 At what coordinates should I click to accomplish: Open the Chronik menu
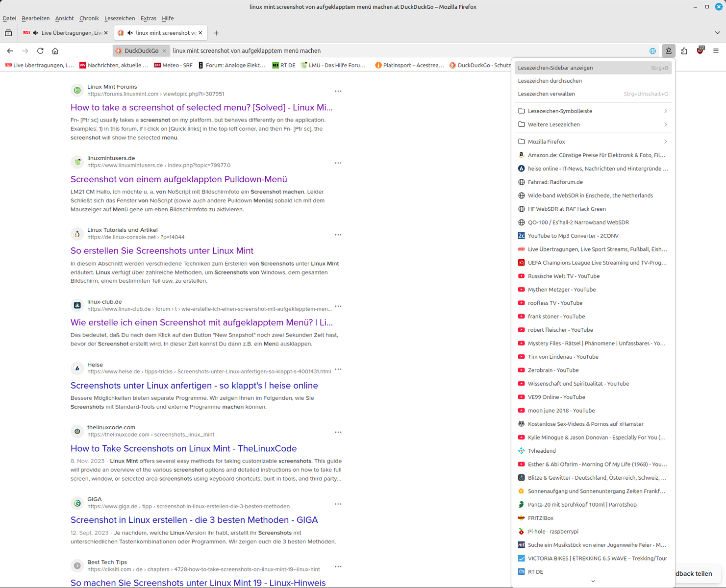(89, 18)
